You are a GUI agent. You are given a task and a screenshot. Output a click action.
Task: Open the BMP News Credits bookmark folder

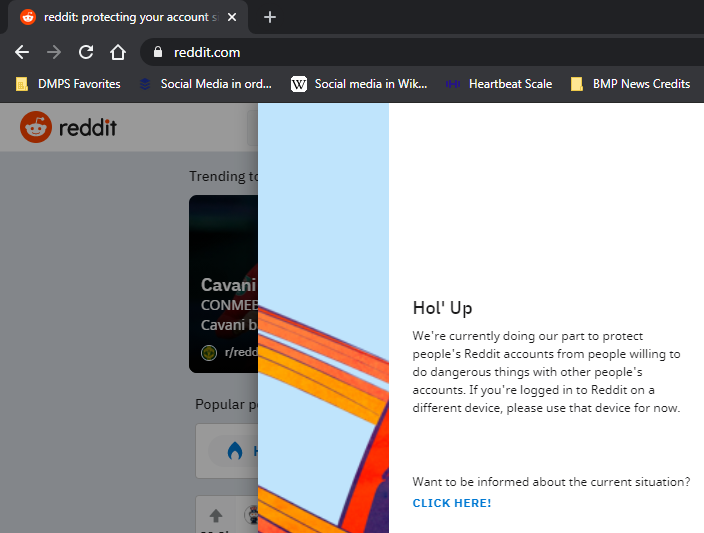[x=630, y=84]
